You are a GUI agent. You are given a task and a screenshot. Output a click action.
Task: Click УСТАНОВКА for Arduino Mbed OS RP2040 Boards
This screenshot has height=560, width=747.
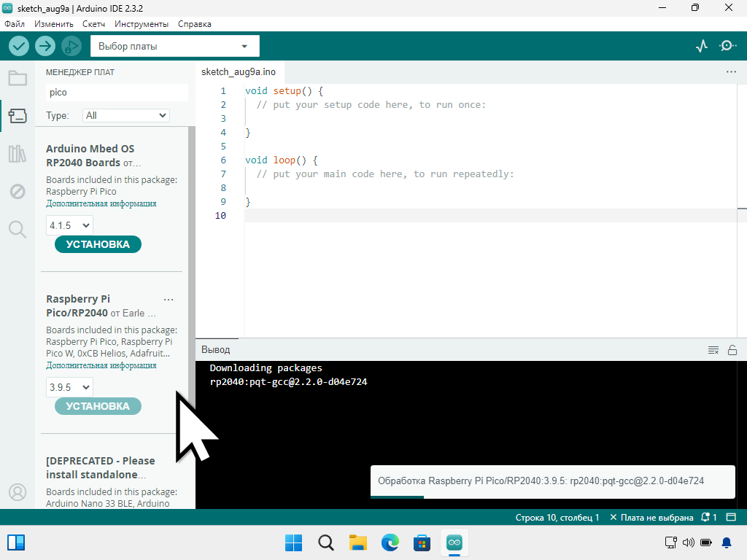pyautogui.click(x=98, y=244)
